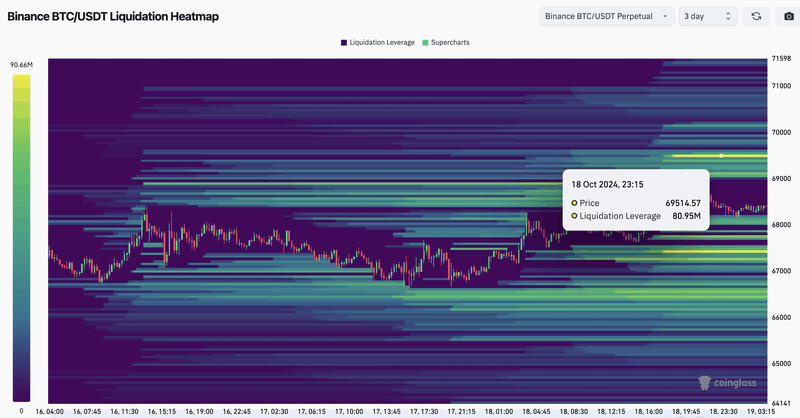This screenshot has height=418, width=800.
Task: Click the 16, 15:15 time axis label
Action: pyautogui.click(x=162, y=411)
